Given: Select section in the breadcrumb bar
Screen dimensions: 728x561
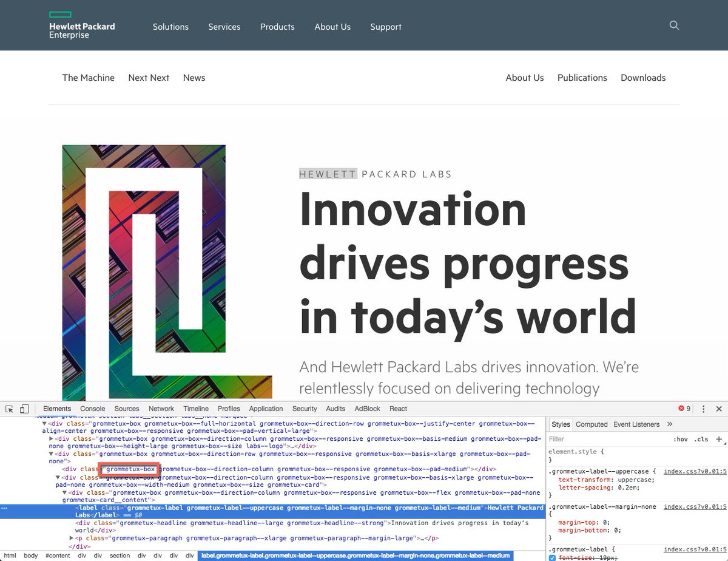Looking at the screenshot, I should coord(120,556).
